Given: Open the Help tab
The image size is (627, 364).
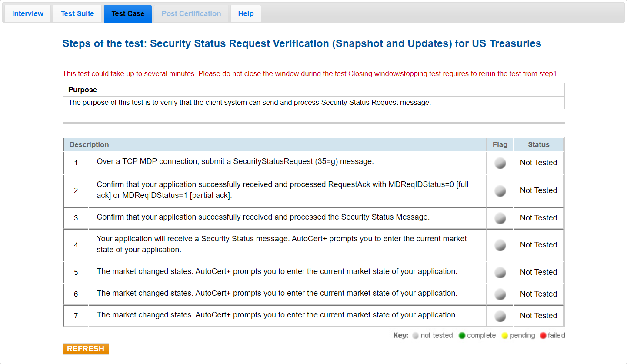Looking at the screenshot, I should [246, 14].
